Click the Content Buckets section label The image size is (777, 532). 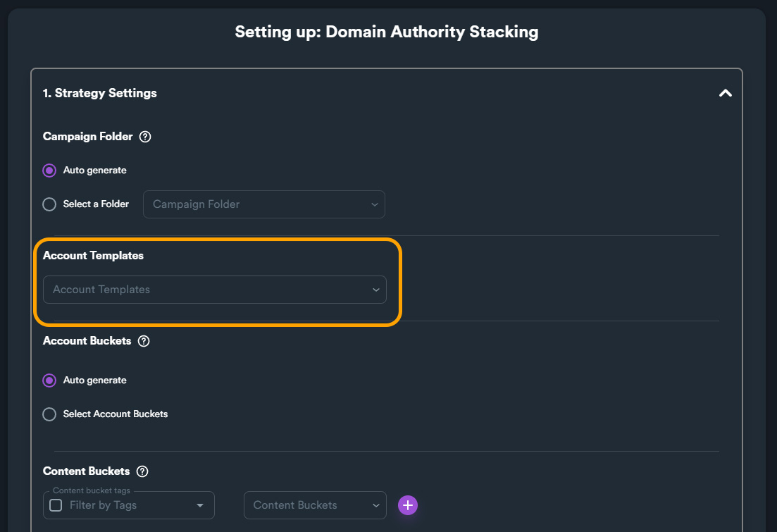click(86, 471)
